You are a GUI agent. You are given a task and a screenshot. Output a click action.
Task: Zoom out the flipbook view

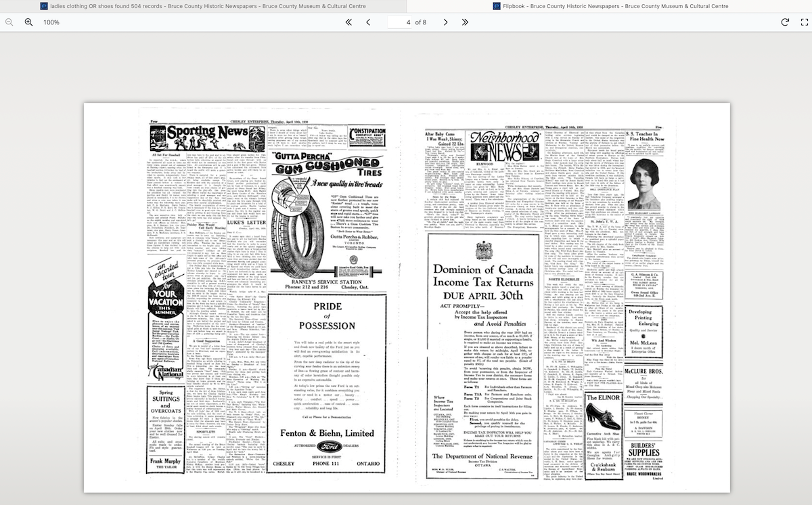(x=9, y=22)
